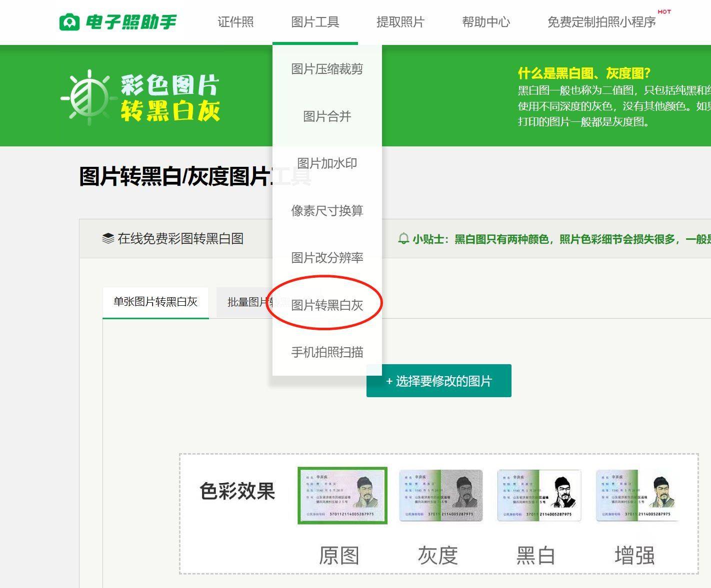Open 免费定制拍照小程序 link
This screenshot has width=711, height=588.
(x=601, y=22)
